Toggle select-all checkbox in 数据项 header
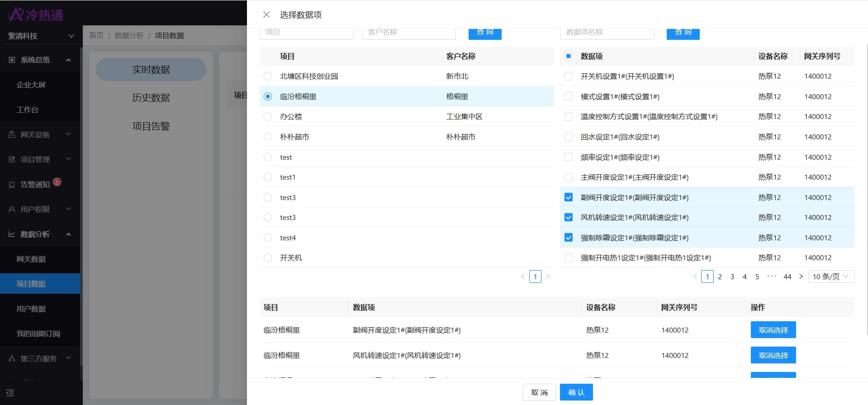 (x=569, y=56)
